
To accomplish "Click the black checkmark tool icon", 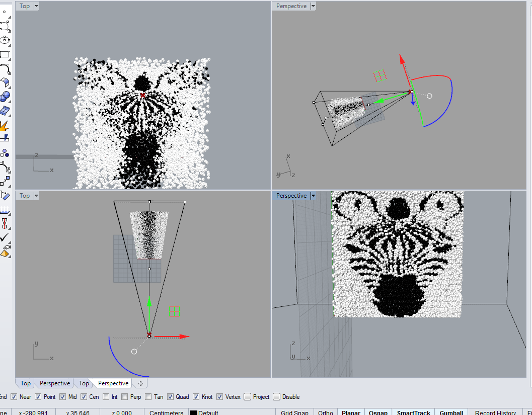I will point(5,237).
